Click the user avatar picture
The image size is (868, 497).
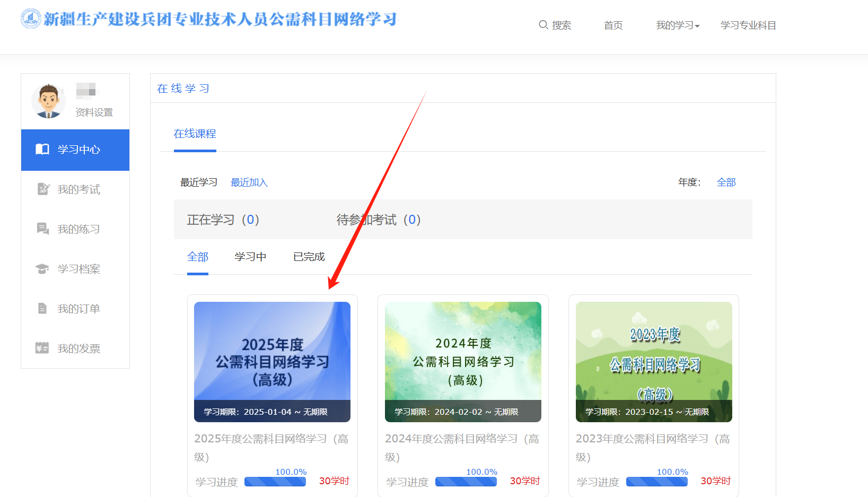(x=49, y=100)
